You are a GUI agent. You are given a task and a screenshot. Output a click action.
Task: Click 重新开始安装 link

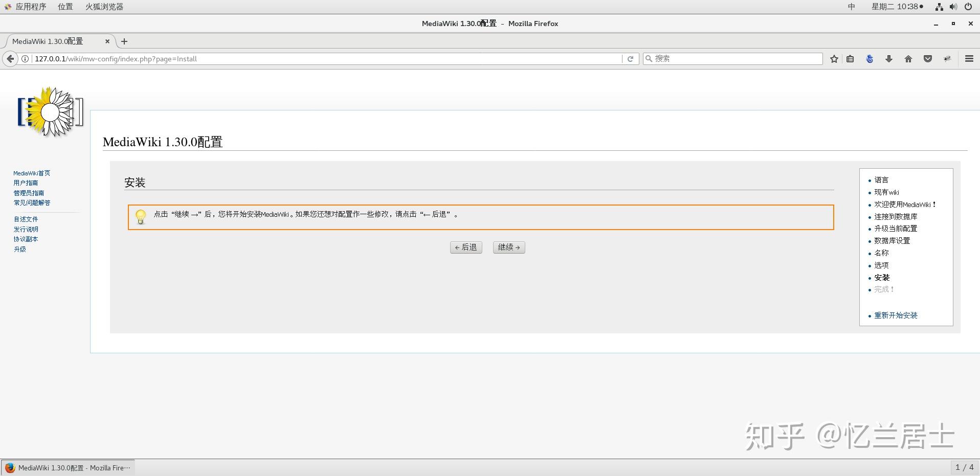[896, 315]
